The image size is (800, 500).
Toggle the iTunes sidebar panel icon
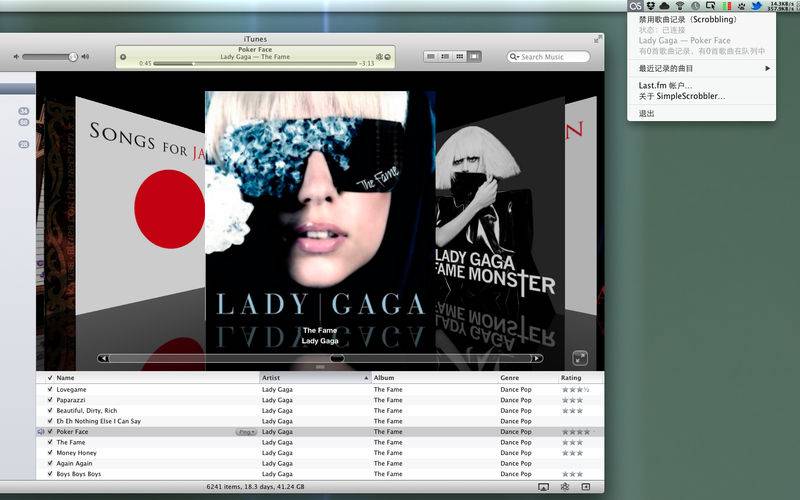click(586, 487)
